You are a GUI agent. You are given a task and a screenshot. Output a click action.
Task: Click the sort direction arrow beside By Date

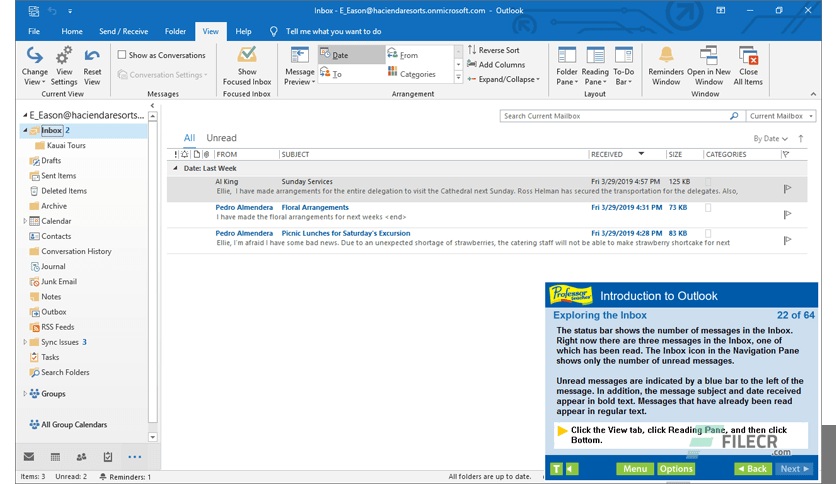tap(801, 139)
